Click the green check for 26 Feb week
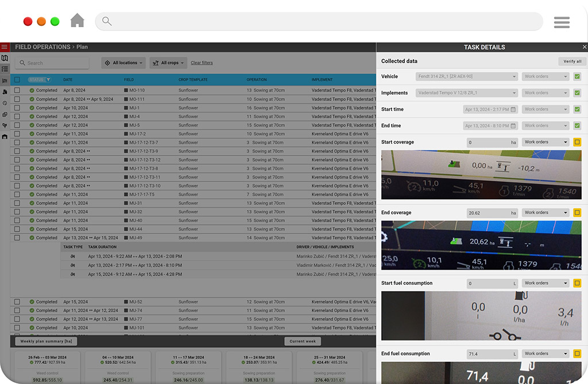 pyautogui.click(x=32, y=363)
